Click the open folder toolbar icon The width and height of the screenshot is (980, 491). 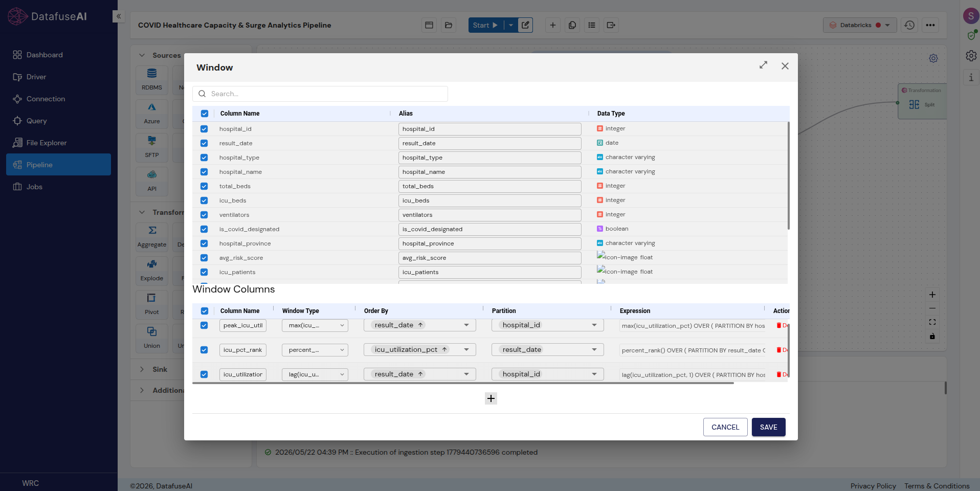[x=449, y=25]
